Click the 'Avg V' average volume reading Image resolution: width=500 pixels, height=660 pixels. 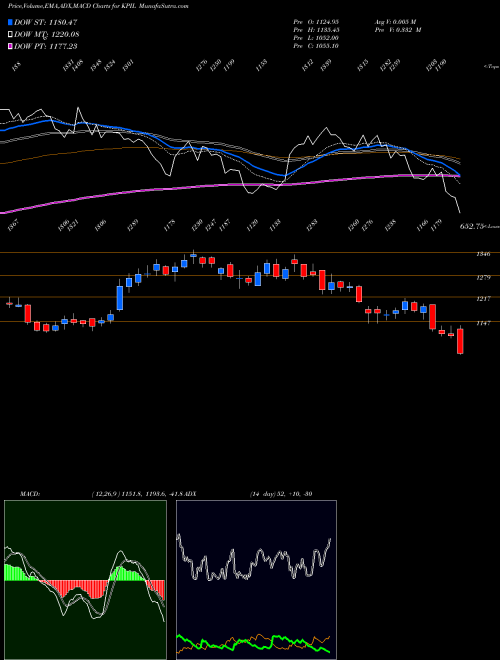coord(398,21)
